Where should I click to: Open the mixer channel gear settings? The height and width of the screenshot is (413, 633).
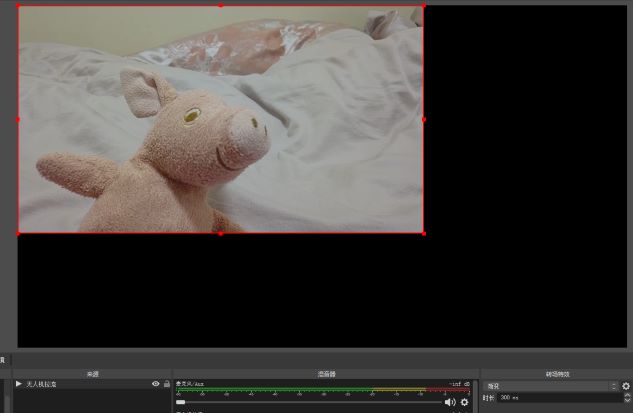coord(464,402)
